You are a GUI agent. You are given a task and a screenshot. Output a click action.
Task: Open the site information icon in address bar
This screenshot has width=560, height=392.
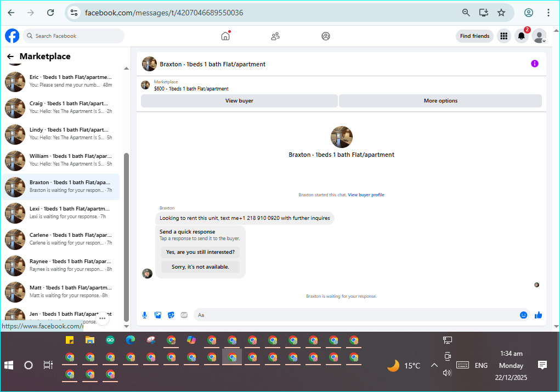coord(74,13)
